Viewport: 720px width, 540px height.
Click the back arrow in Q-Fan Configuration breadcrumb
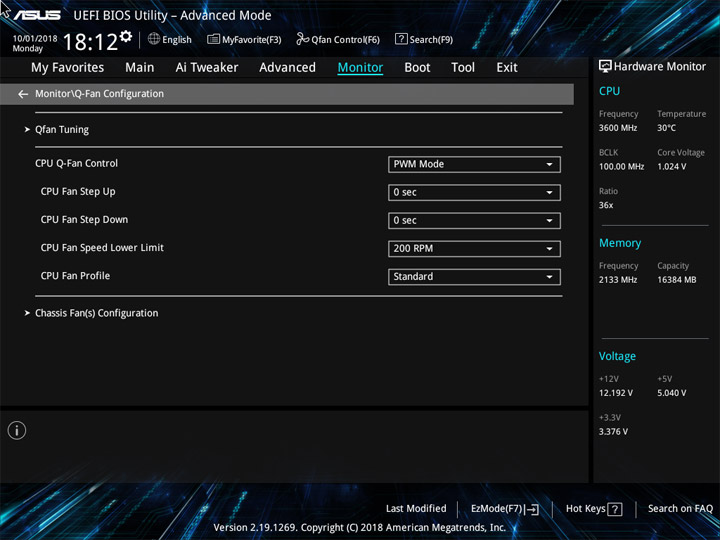[x=23, y=94]
